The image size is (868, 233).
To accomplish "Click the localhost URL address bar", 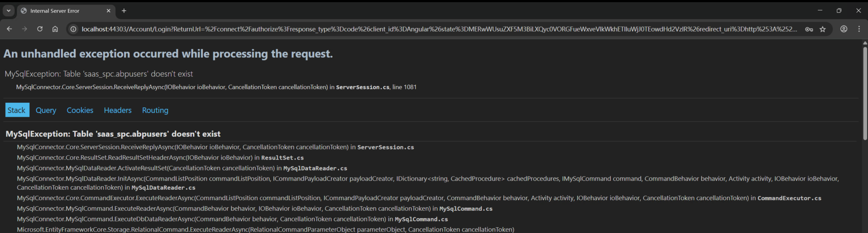I will click(439, 29).
